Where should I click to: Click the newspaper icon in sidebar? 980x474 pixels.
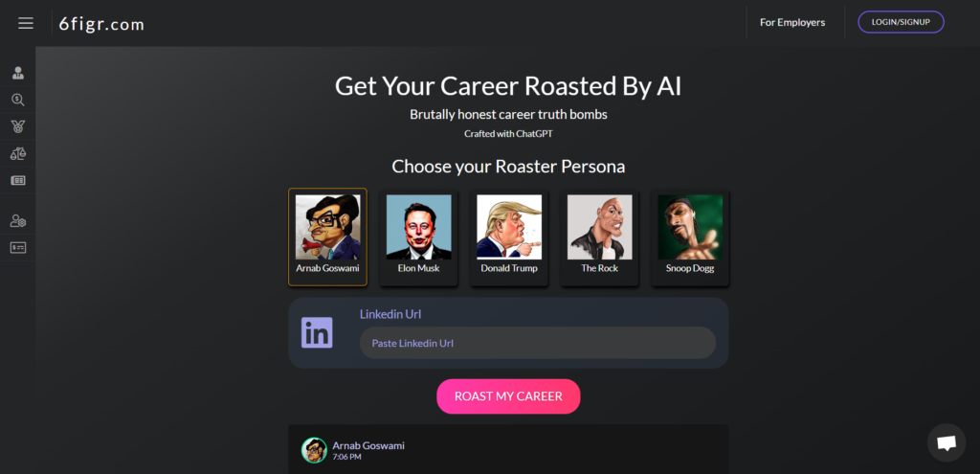pos(18,181)
